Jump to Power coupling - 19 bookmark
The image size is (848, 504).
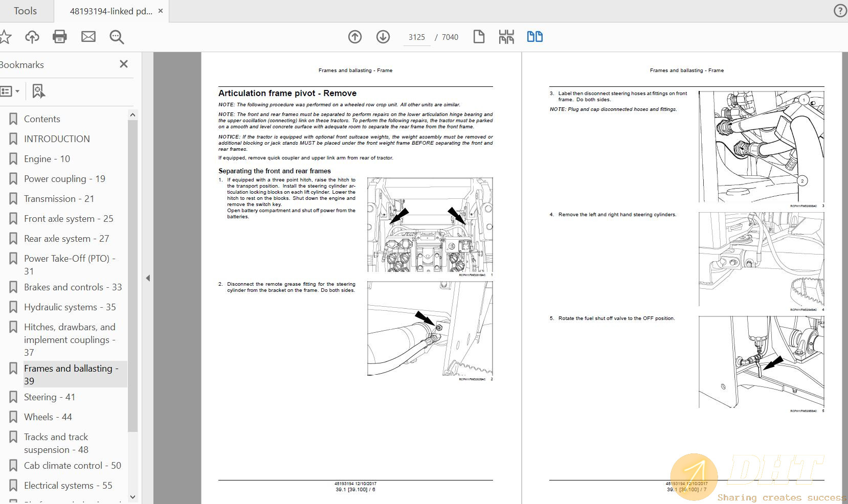64,179
